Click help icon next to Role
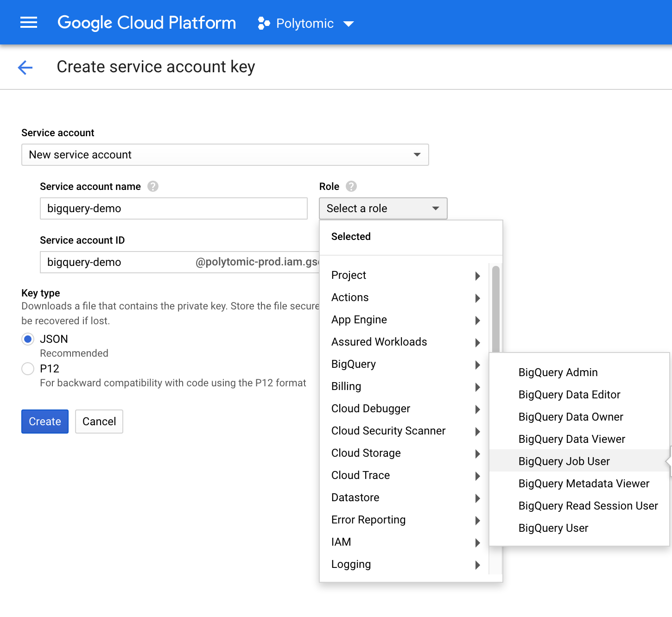The image size is (672, 617). pyautogui.click(x=351, y=186)
